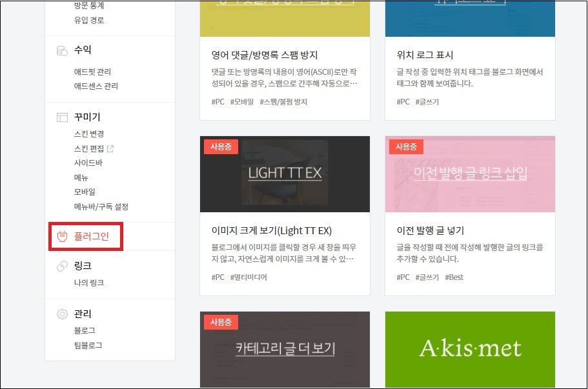Open the 수익 section heading
This screenshot has width=588, height=389.
coord(83,50)
